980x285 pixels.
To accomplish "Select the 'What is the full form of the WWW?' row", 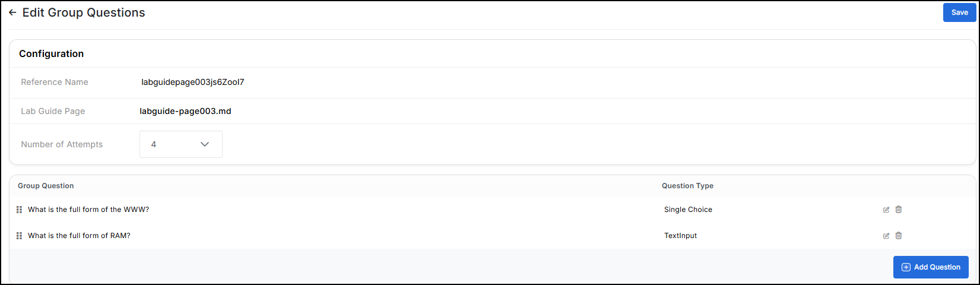I will click(492, 210).
